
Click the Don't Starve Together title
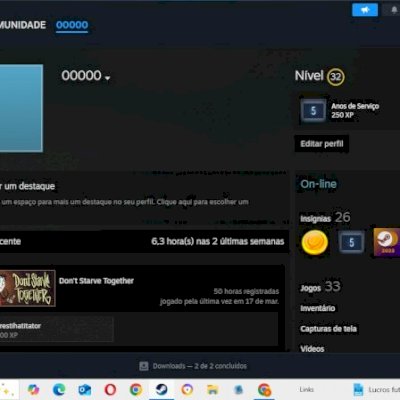click(96, 281)
